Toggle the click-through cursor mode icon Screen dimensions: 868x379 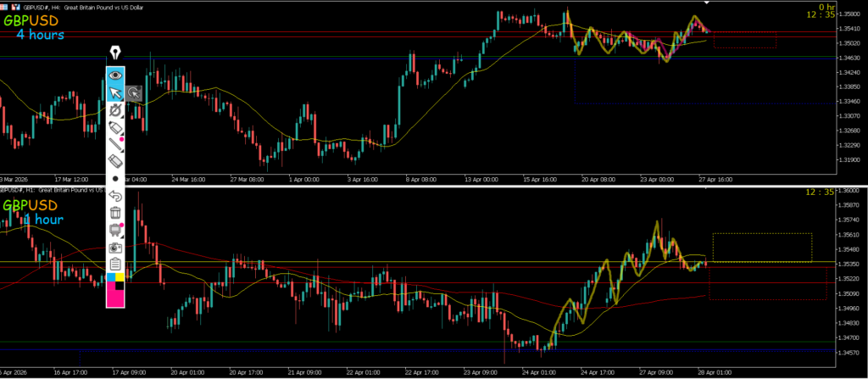click(134, 93)
